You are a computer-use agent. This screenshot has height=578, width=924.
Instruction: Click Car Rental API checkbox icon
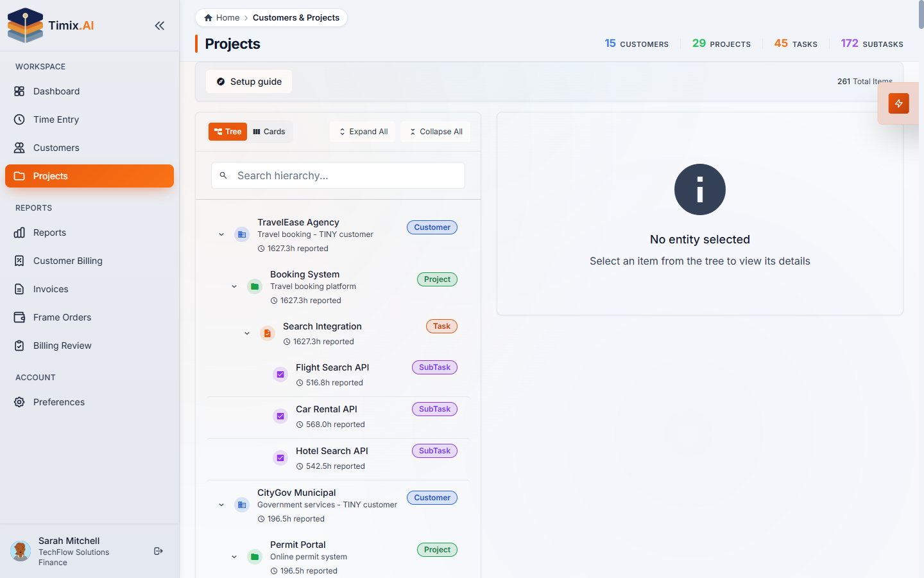click(280, 417)
